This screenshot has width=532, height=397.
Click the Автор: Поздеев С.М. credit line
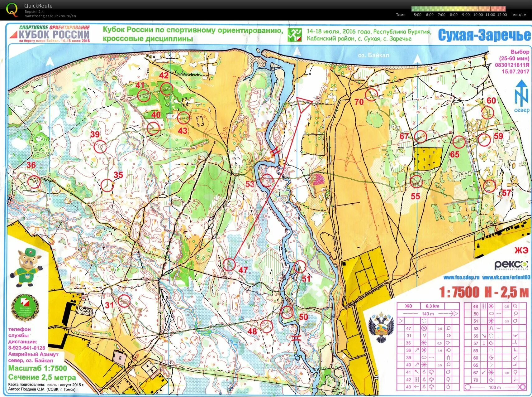pos(42,389)
